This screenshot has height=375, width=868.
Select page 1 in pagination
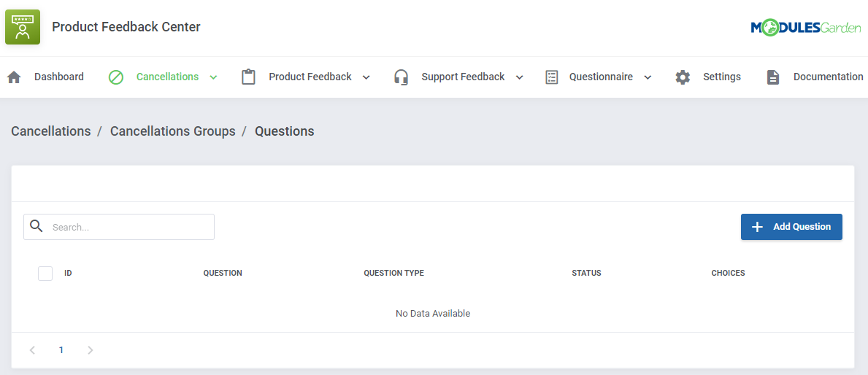[61, 350]
